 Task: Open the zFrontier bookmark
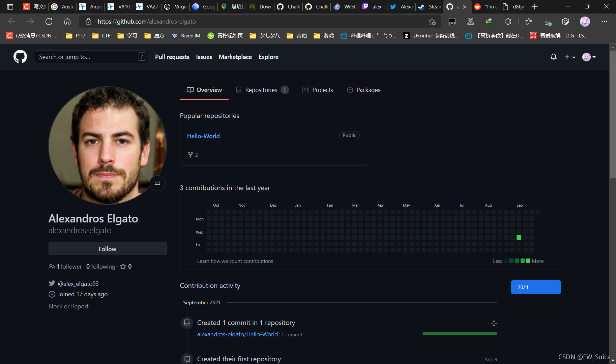click(x=431, y=35)
